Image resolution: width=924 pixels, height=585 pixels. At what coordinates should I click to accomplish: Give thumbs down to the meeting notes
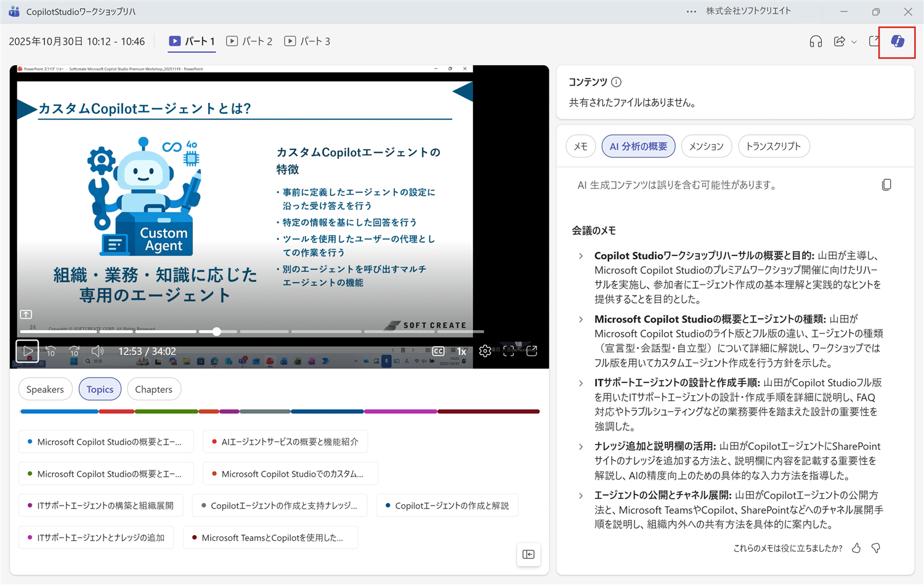(x=876, y=547)
